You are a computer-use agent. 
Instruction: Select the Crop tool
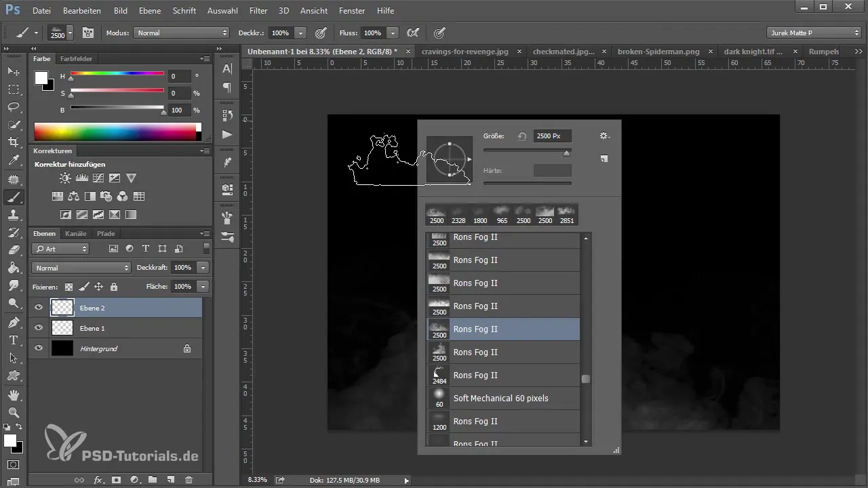point(14,142)
